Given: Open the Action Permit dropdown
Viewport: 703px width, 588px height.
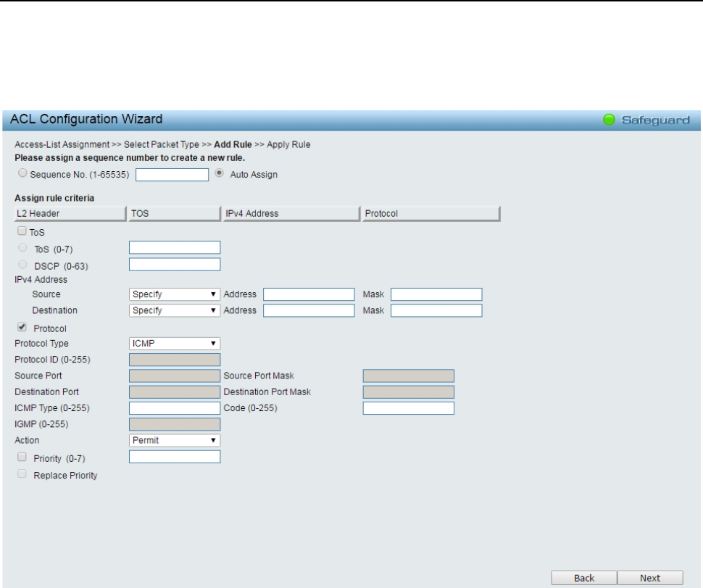Looking at the screenshot, I should point(175,440).
